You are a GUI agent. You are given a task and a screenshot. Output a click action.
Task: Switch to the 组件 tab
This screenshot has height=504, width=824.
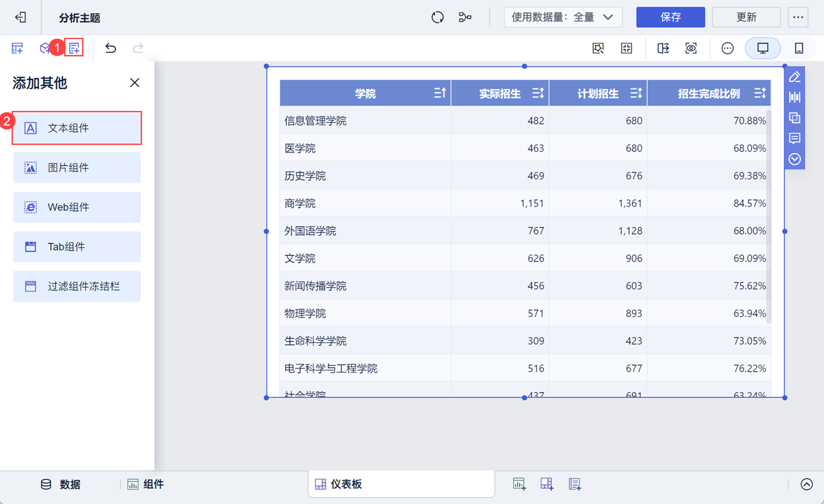pyautogui.click(x=146, y=484)
